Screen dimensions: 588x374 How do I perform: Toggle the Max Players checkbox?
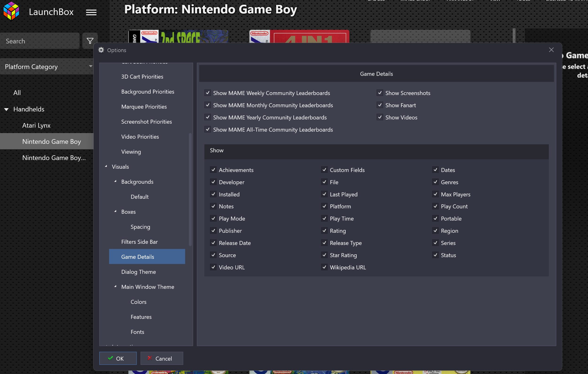435,194
